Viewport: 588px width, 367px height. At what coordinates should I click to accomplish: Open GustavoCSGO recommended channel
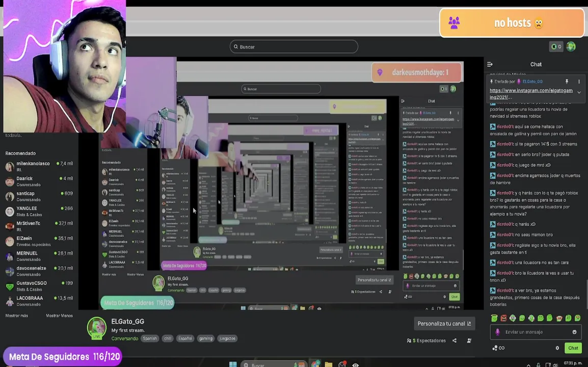pyautogui.click(x=39, y=286)
